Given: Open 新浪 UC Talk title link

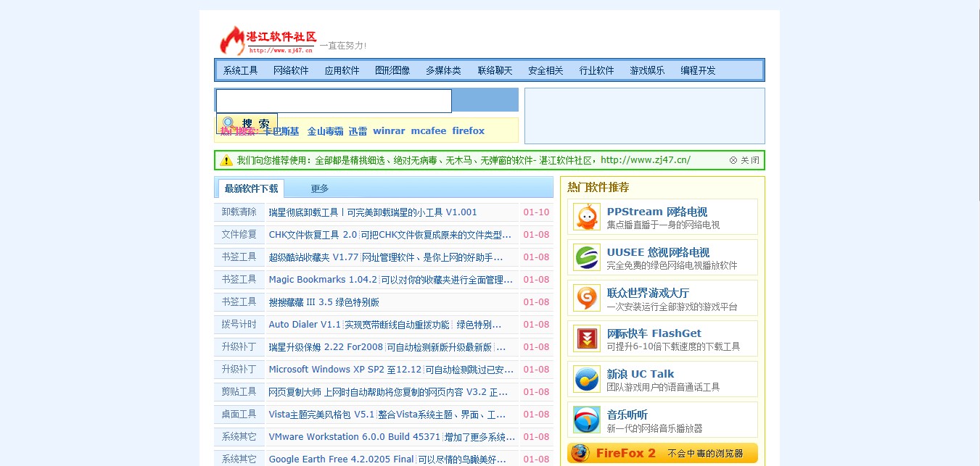Looking at the screenshot, I should tap(641, 375).
